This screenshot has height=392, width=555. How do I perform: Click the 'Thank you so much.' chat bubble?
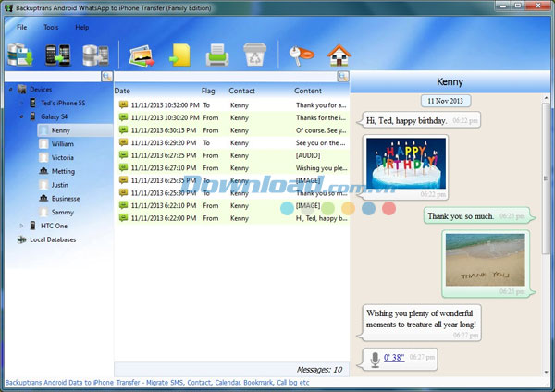click(479, 215)
